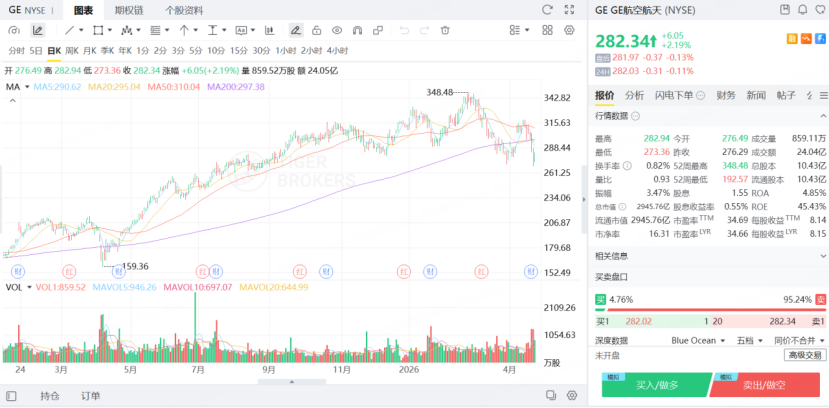This screenshot has width=829, height=408.
Task: Open the 订单 orders panel
Action: pos(90,396)
